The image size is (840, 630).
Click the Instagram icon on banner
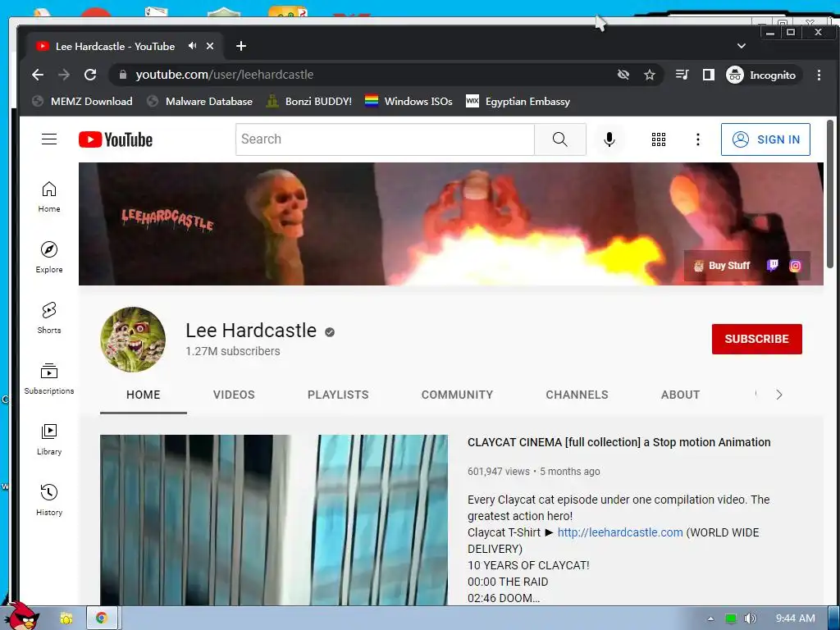point(796,266)
